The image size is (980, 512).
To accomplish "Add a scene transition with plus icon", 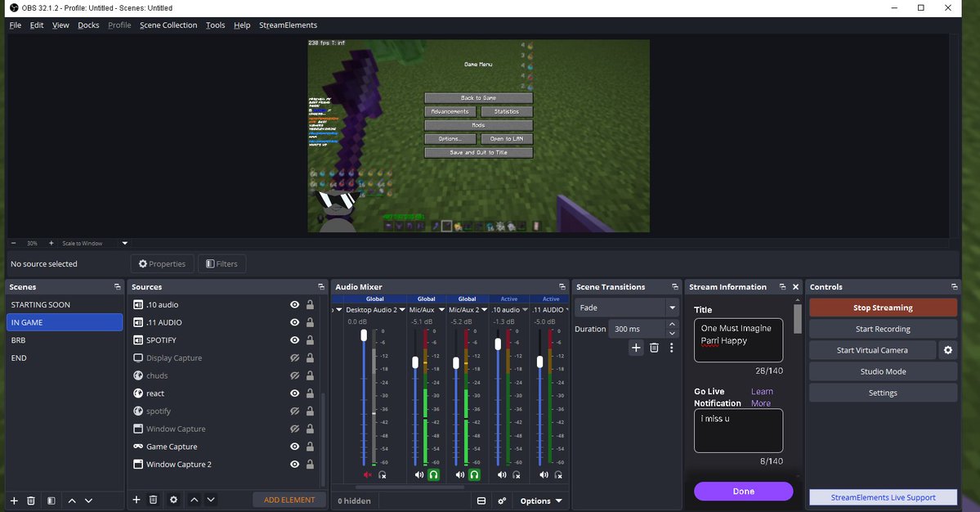I will pyautogui.click(x=636, y=348).
